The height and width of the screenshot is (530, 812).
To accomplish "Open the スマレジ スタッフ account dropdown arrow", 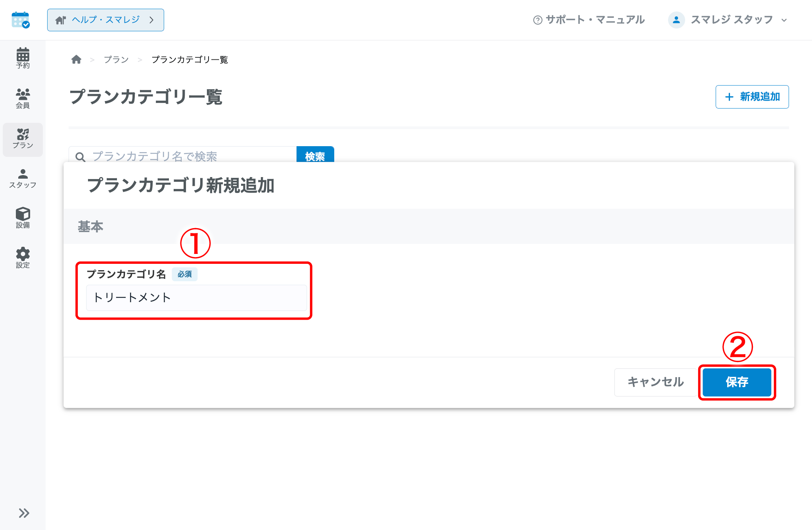I will [x=784, y=20].
